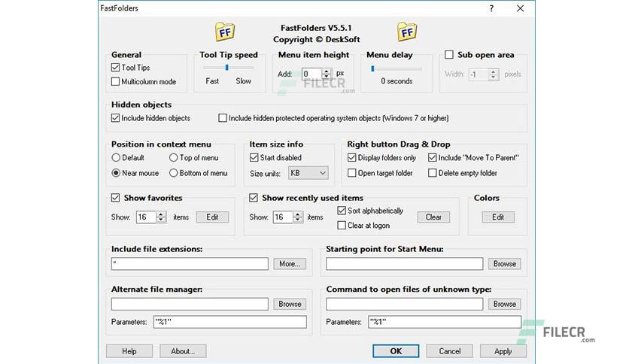Screen dimensions: 629x364
Task: Click the recently used Show items field
Action: tap(283, 217)
